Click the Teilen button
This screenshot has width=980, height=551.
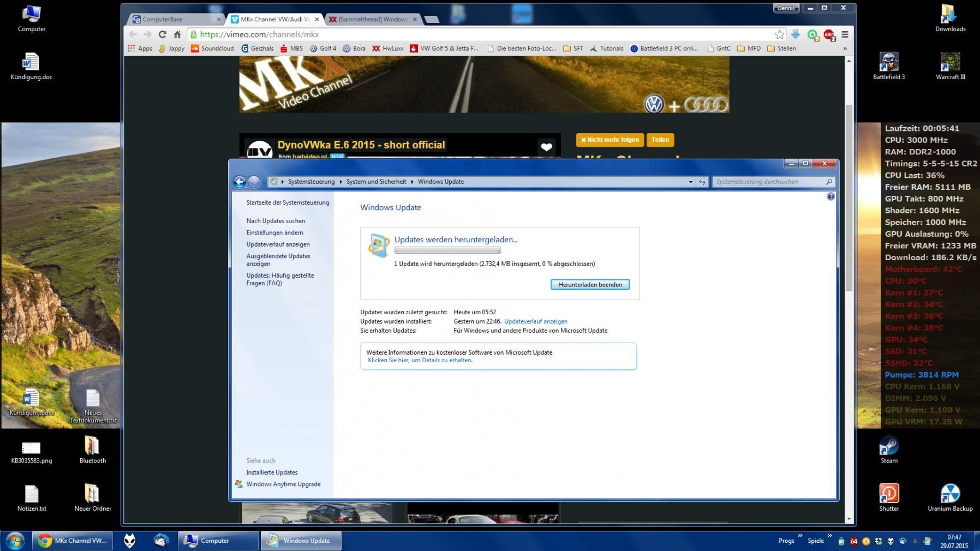(660, 140)
